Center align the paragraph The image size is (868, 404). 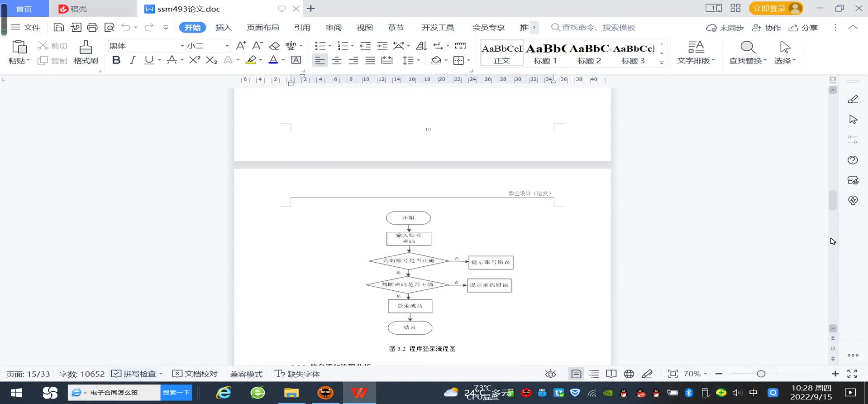point(337,60)
